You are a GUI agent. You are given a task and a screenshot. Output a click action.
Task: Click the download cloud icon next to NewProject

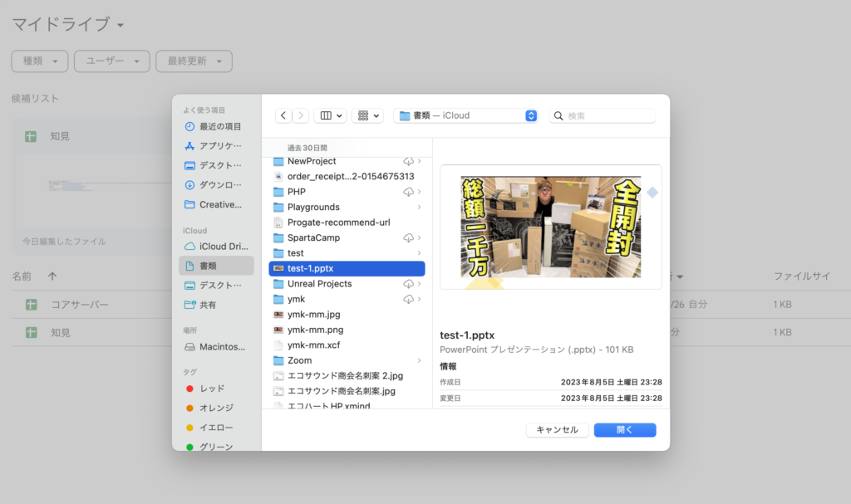coord(408,161)
